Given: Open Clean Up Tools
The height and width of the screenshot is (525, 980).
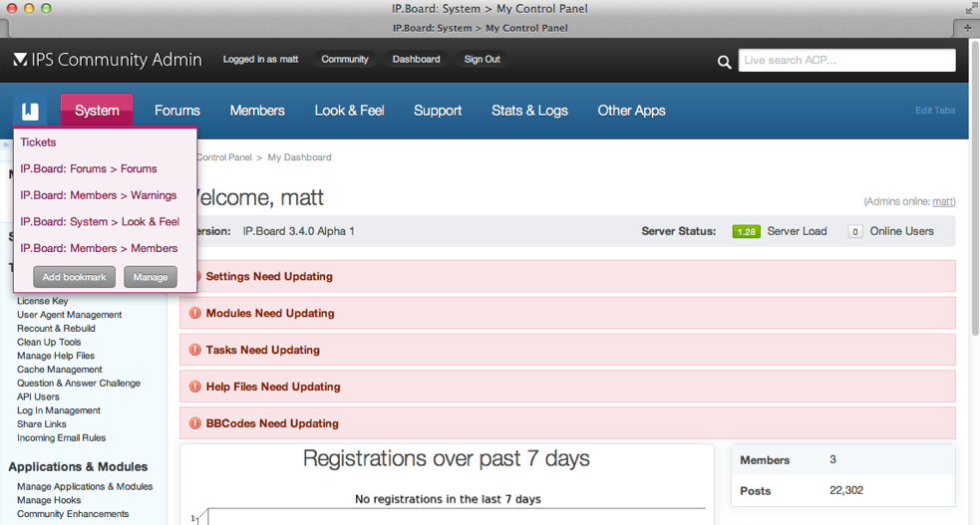Looking at the screenshot, I should coord(49,342).
